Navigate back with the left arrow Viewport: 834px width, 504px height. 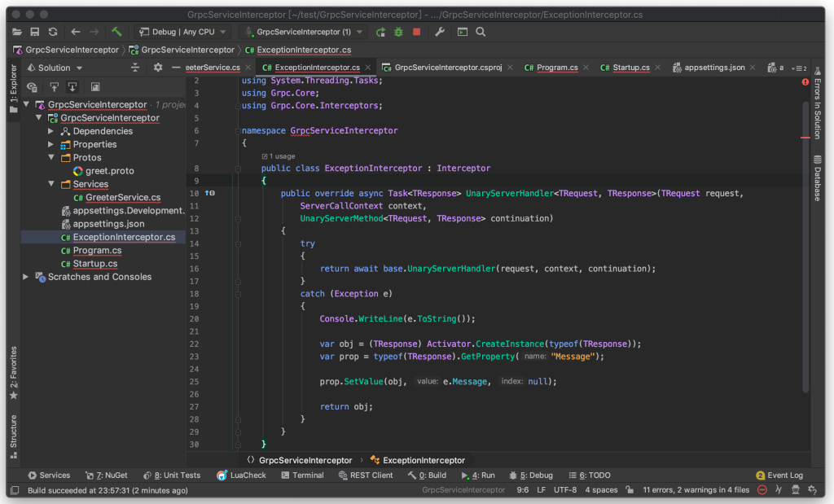(76, 32)
